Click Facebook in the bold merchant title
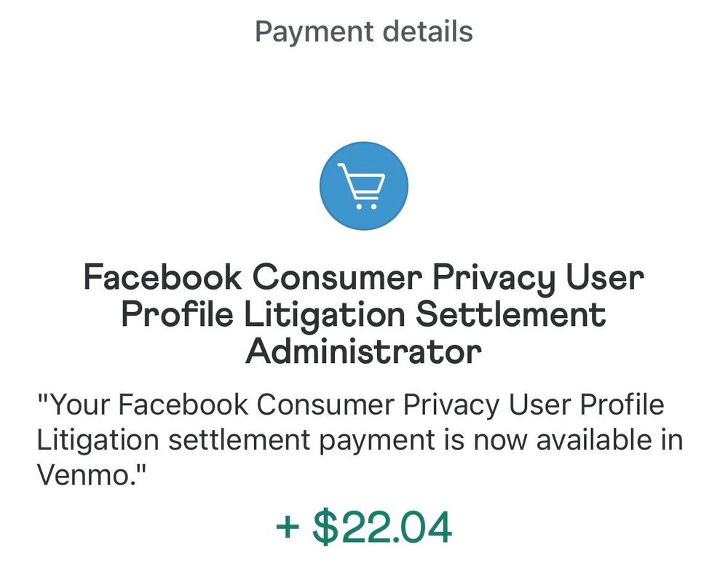 [x=162, y=278]
